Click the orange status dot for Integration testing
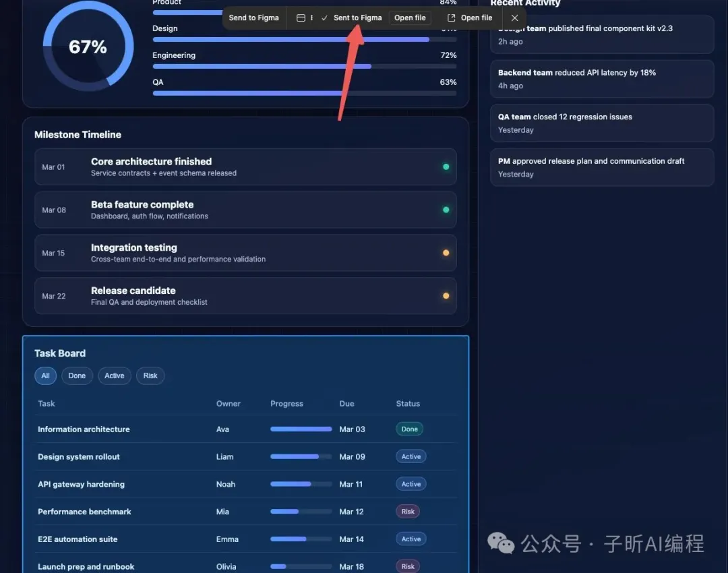This screenshot has height=573, width=728. coord(446,253)
